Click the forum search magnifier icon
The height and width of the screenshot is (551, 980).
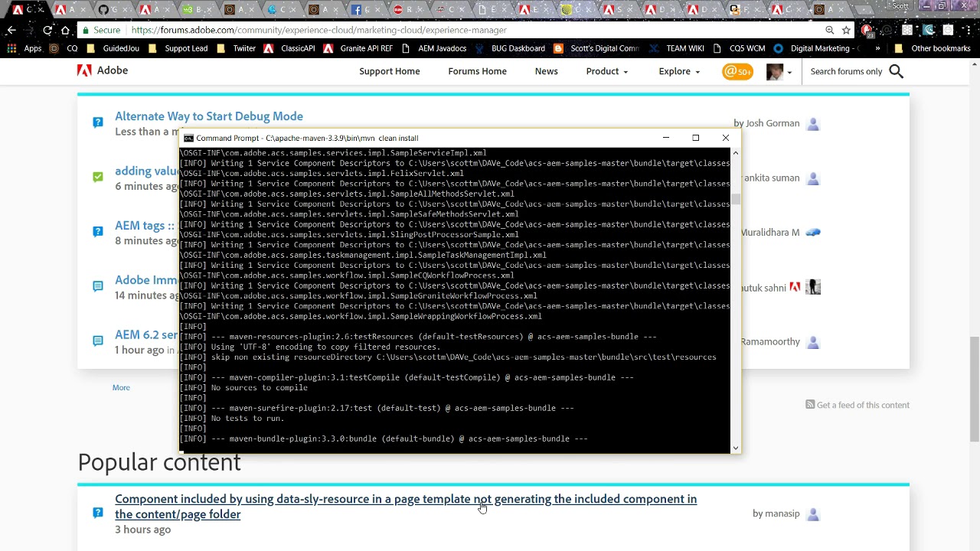coord(897,71)
